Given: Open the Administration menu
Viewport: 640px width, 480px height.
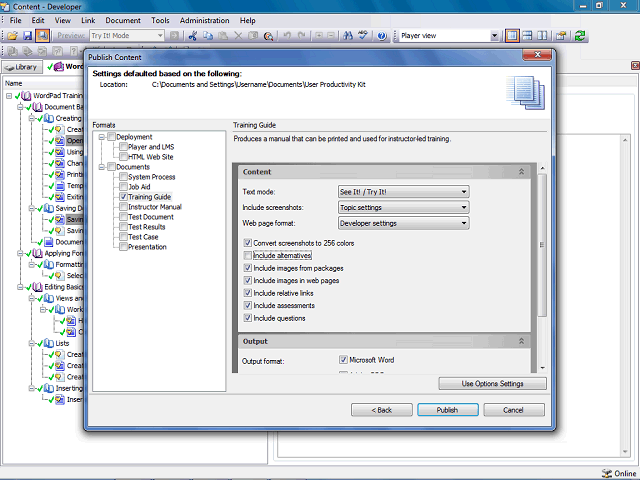Looking at the screenshot, I should click(204, 20).
